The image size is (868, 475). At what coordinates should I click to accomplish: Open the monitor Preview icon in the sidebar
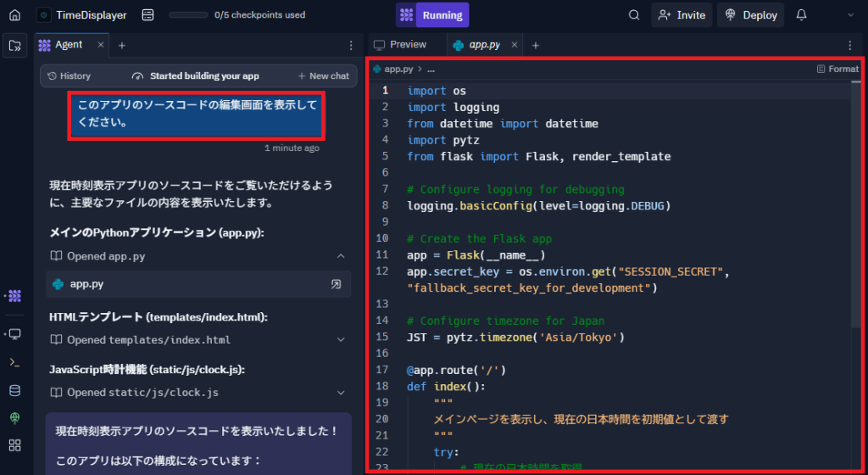(15, 334)
